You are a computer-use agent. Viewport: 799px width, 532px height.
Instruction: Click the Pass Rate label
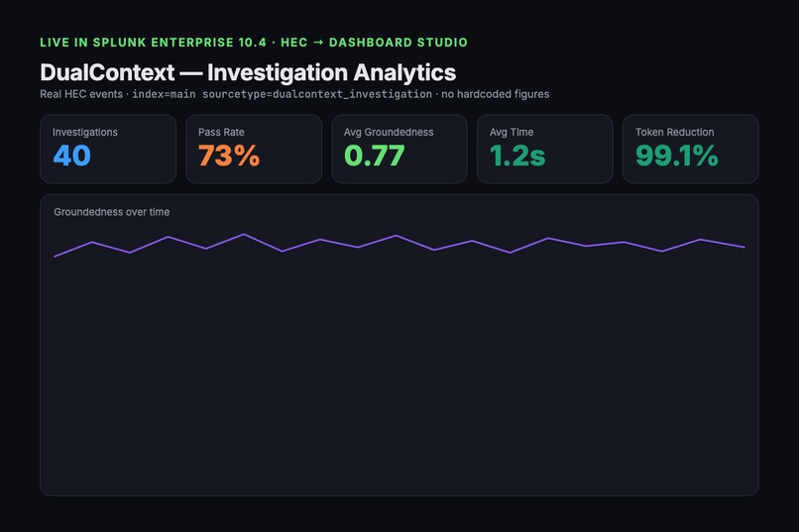pos(221,132)
